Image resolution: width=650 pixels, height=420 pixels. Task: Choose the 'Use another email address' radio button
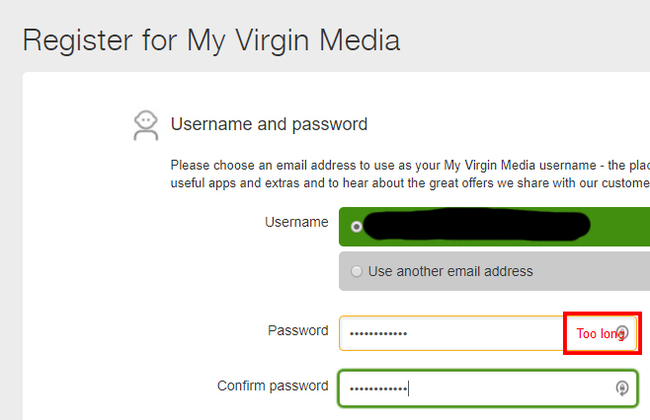tap(357, 271)
